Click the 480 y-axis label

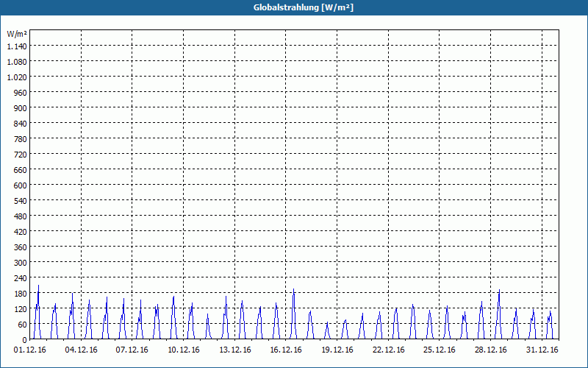pyautogui.click(x=21, y=216)
